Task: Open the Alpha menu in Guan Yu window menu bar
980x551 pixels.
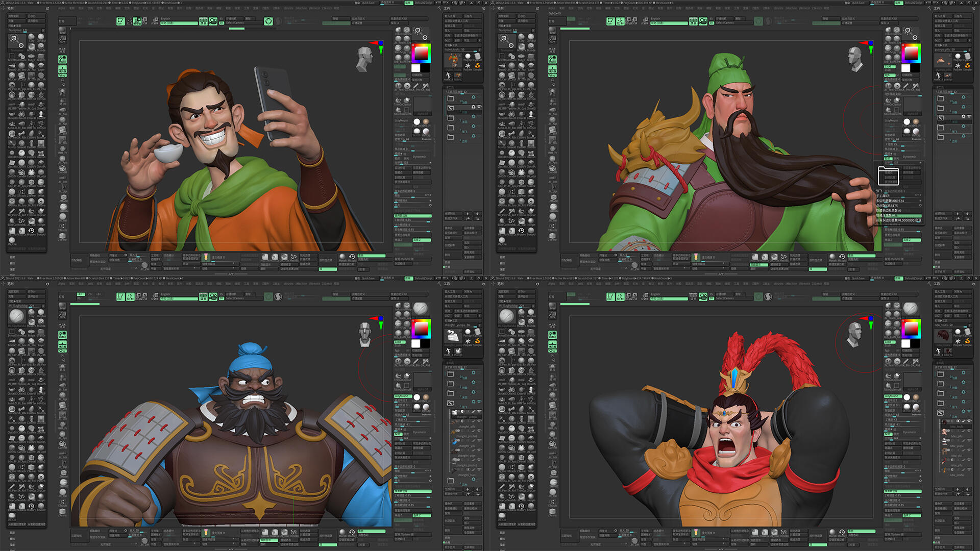Action: coord(552,9)
